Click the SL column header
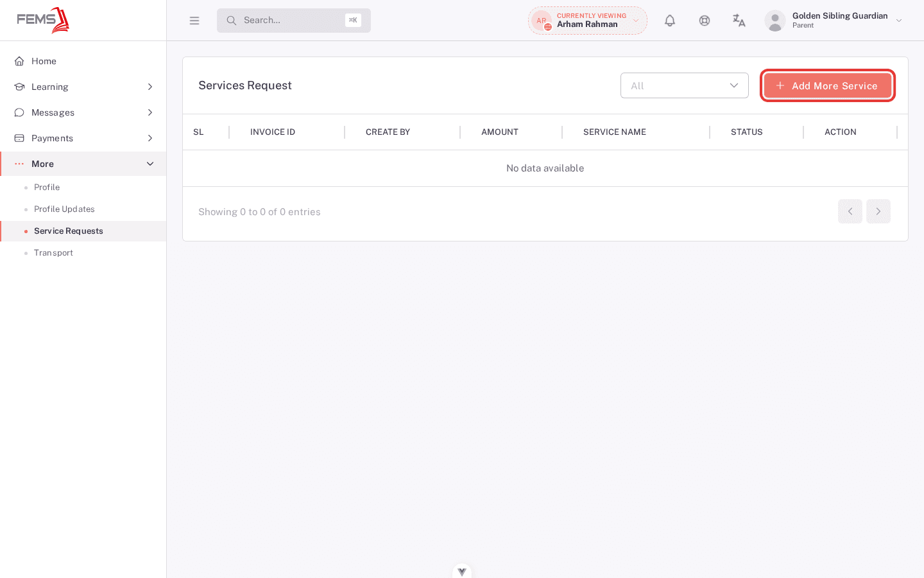The height and width of the screenshot is (578, 924). pos(198,132)
